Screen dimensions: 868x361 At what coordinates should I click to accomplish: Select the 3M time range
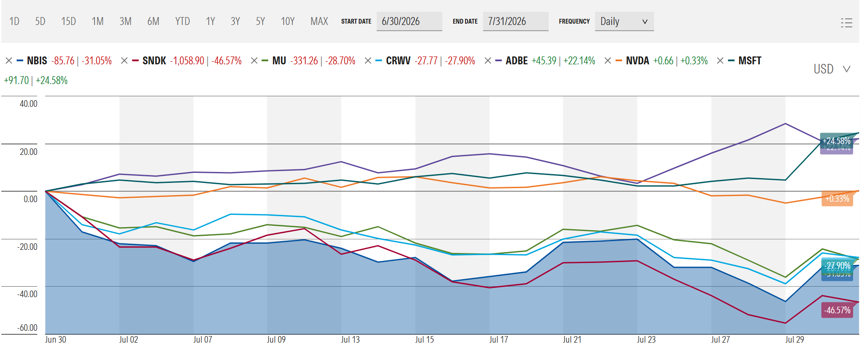tap(126, 21)
